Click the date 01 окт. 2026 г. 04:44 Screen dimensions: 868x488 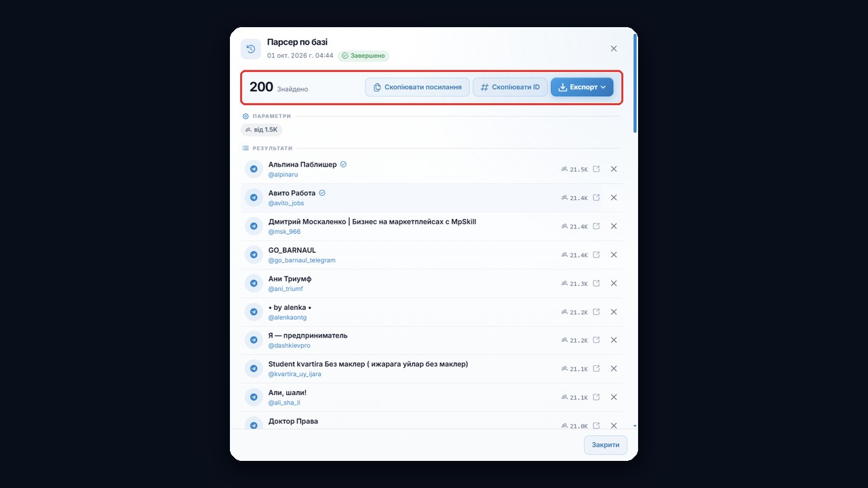pyautogui.click(x=300, y=56)
